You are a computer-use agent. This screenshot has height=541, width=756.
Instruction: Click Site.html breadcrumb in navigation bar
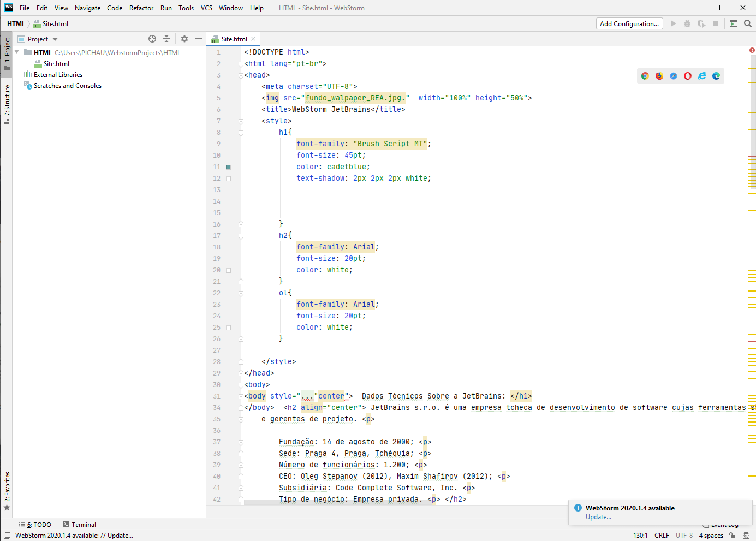tap(51, 23)
